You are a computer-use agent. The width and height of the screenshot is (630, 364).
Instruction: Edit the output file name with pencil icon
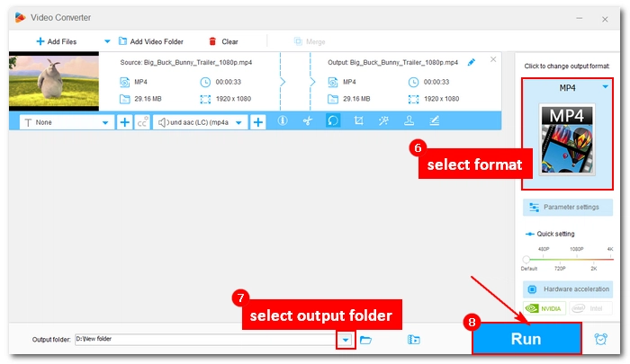[472, 62]
